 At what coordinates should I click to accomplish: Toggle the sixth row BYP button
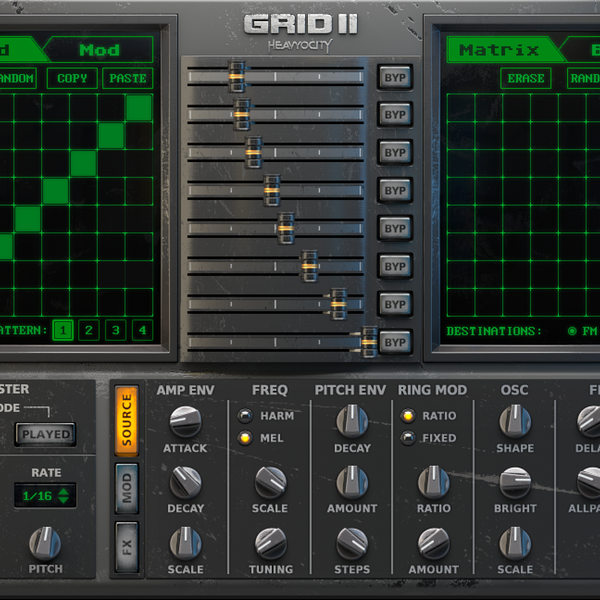395,266
